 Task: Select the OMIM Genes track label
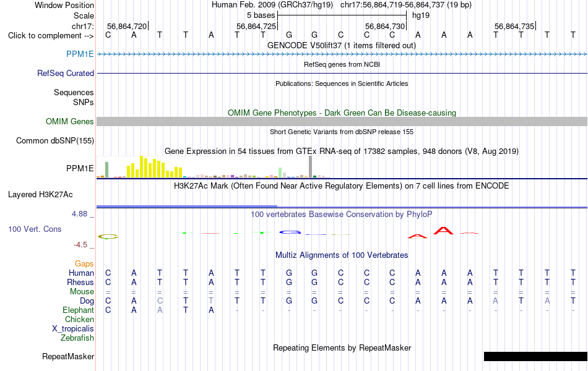(70, 121)
